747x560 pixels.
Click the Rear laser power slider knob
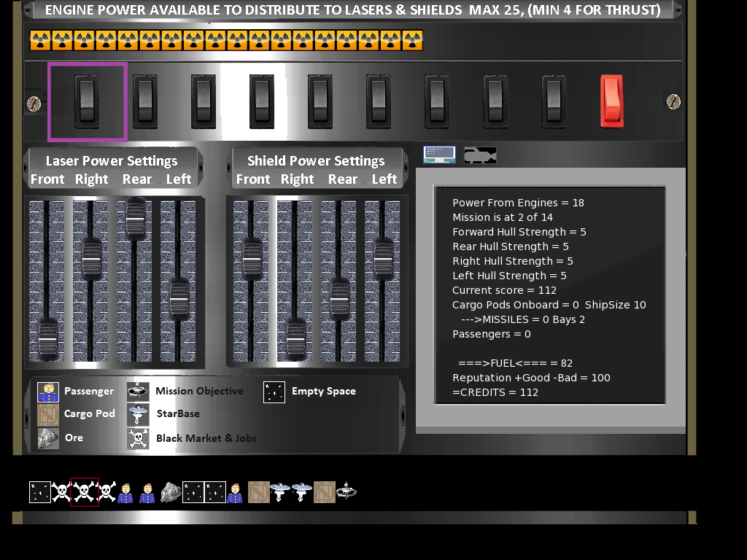[x=135, y=216]
